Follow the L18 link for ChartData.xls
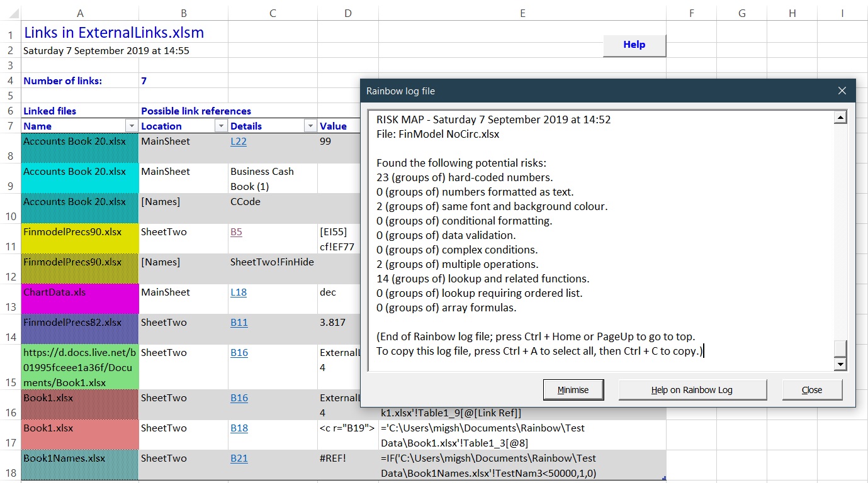Image resolution: width=868 pixels, height=483 pixels. point(239,292)
